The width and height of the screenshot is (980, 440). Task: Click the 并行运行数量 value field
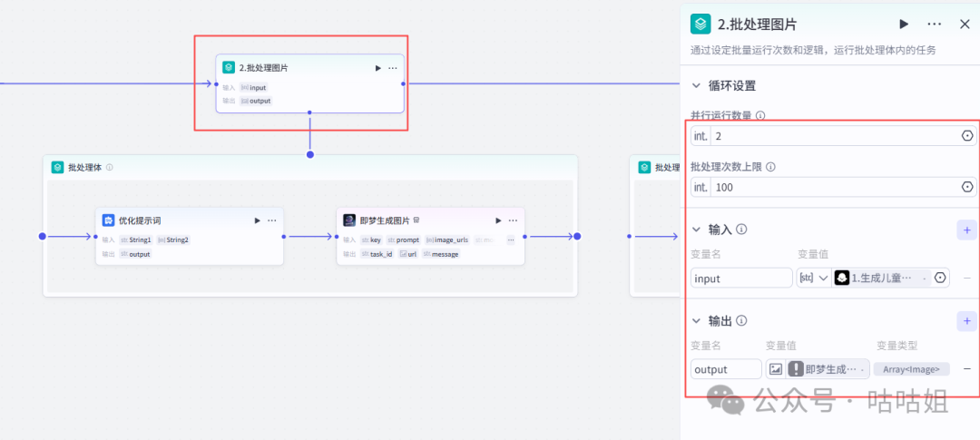(x=833, y=136)
